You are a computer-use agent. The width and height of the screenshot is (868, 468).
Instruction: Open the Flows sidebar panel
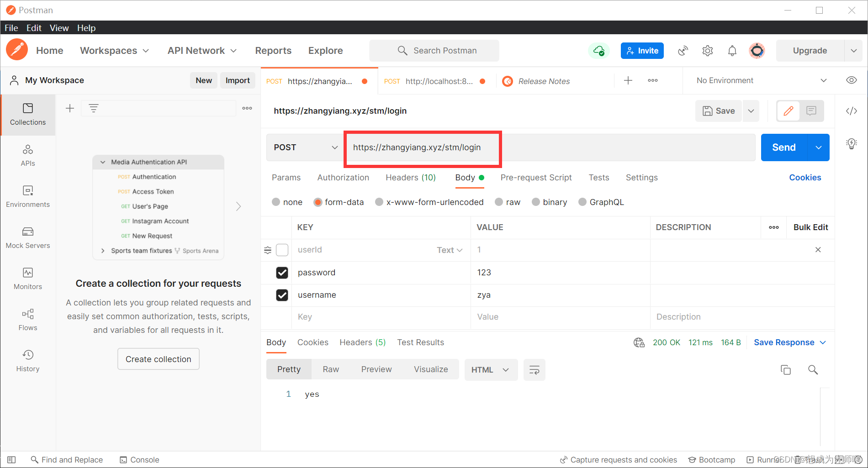click(x=28, y=320)
